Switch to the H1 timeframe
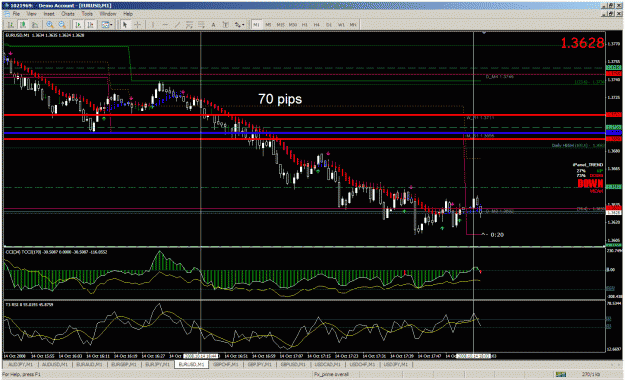 305,25
